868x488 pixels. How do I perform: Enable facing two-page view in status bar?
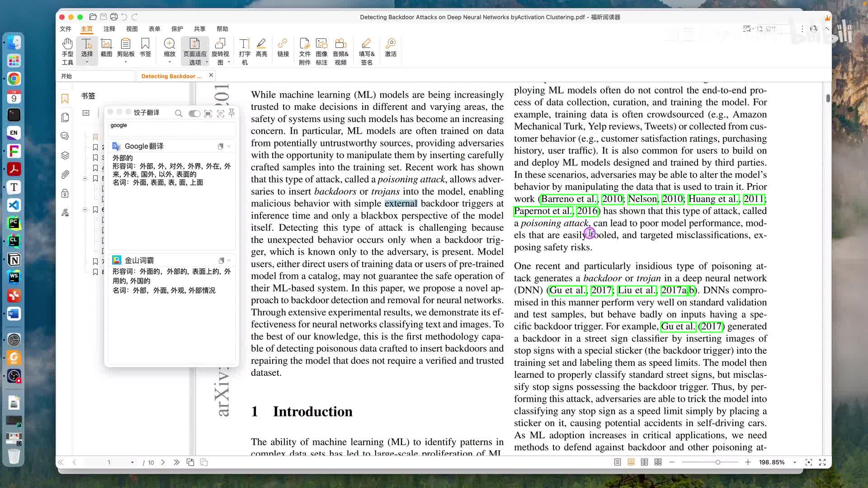644,462
